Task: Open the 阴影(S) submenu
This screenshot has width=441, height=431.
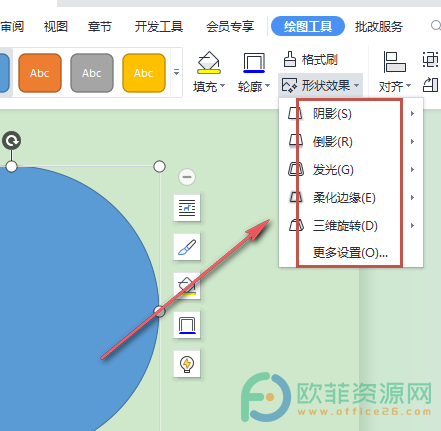Action: (351, 114)
